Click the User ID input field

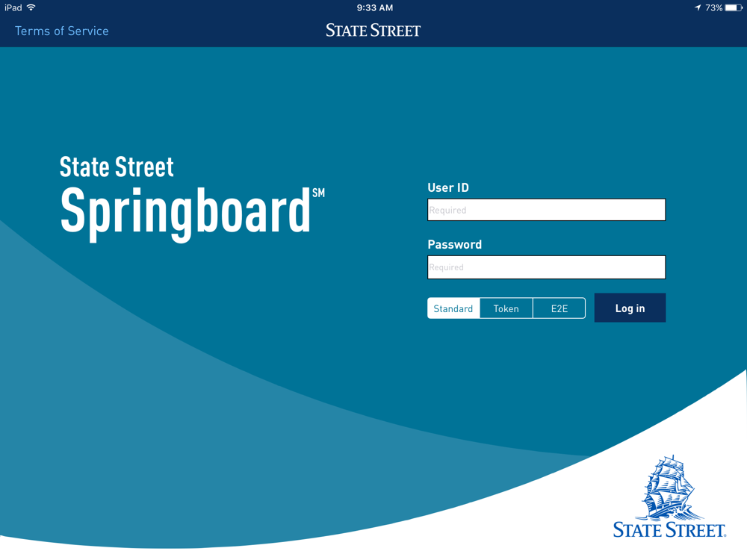pos(547,210)
